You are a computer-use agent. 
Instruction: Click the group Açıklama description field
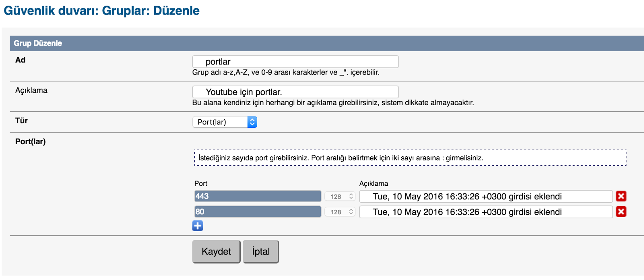(295, 92)
